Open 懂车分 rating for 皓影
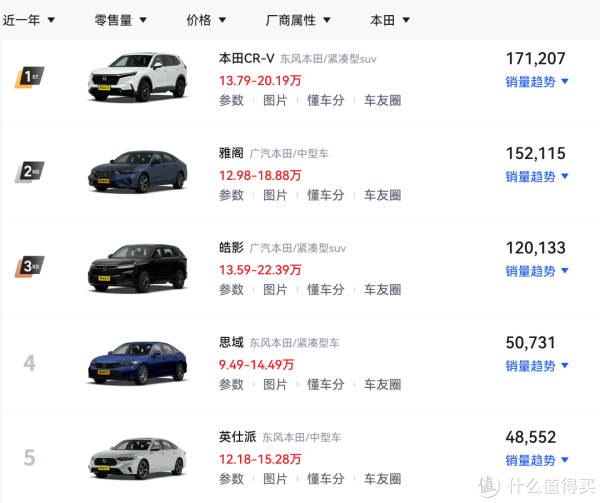 point(325,290)
